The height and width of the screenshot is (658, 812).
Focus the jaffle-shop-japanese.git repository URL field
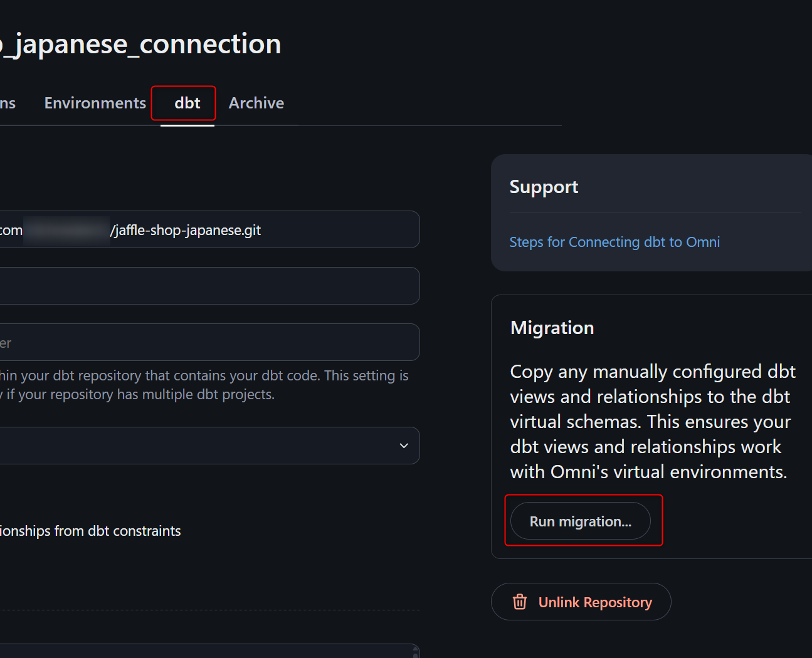[207, 230]
